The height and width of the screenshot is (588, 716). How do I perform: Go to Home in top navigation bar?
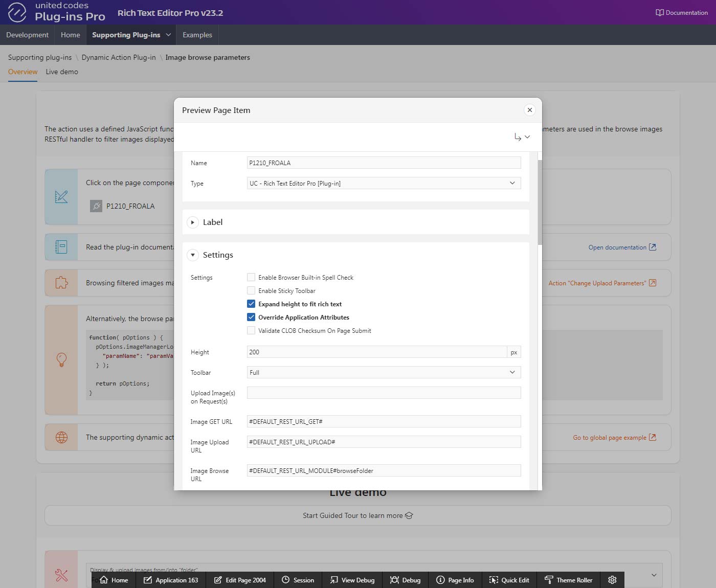pos(71,35)
